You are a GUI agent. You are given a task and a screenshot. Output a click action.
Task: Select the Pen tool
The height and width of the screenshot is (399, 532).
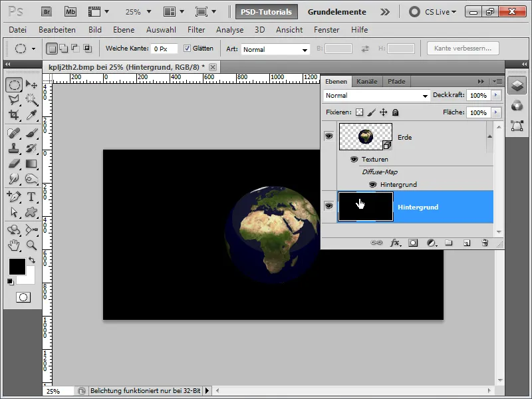point(14,196)
